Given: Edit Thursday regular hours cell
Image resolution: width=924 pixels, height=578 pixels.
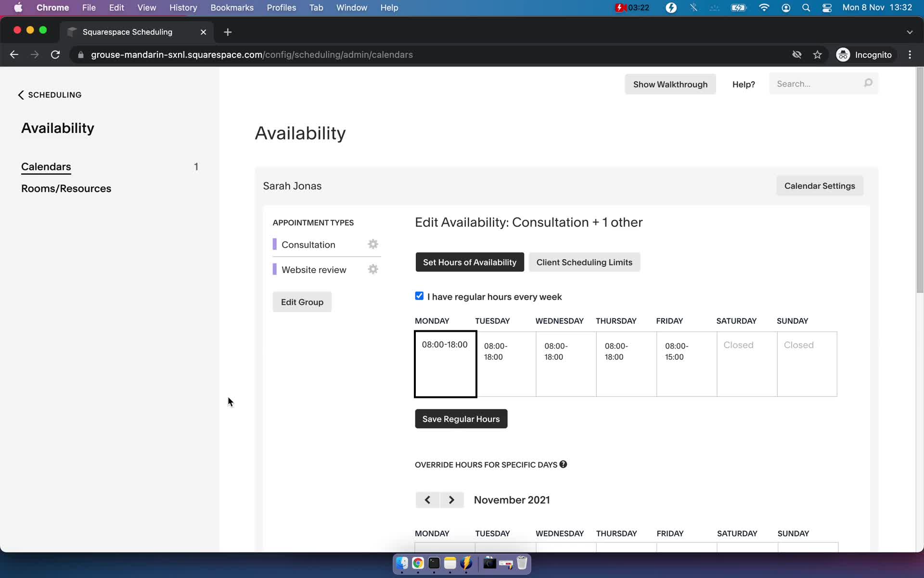Looking at the screenshot, I should click(627, 364).
